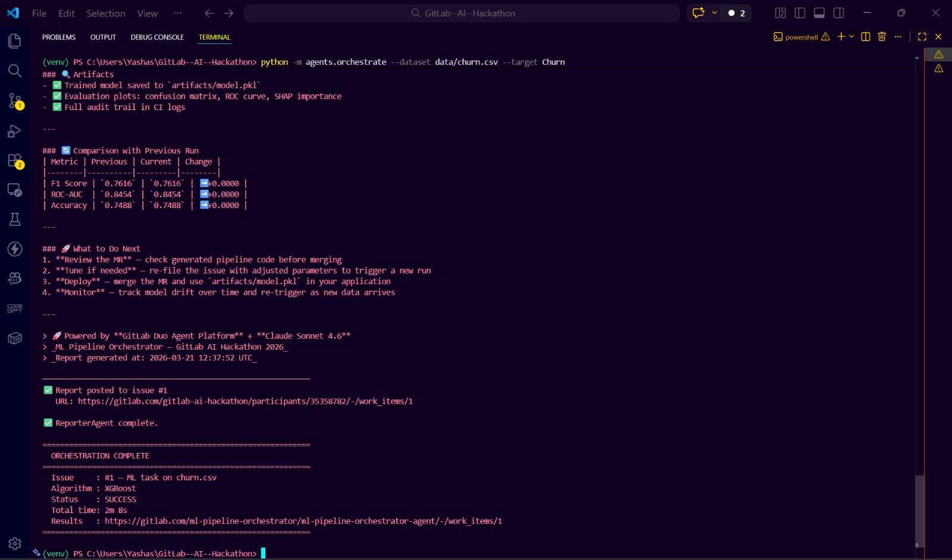This screenshot has height=560, width=952.
Task: Click the 'ROC-AUC' metric row
Action: (145, 194)
